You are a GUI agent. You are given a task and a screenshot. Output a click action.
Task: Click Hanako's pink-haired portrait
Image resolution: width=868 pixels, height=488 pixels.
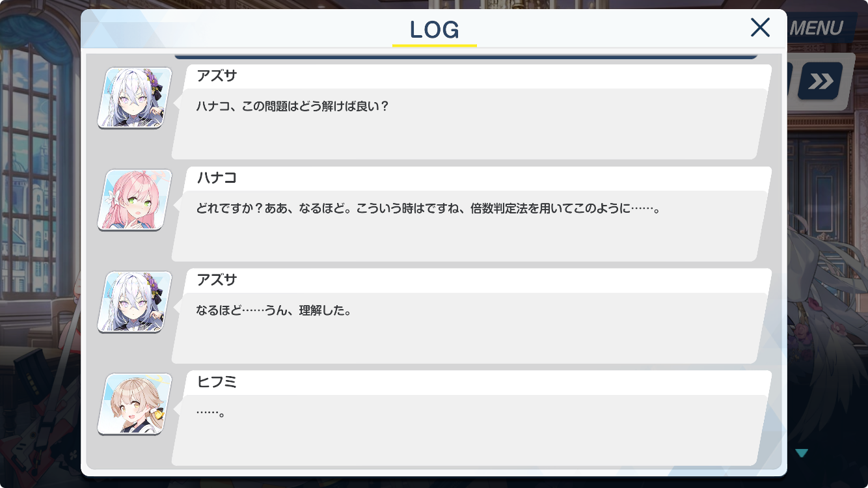[x=135, y=200]
